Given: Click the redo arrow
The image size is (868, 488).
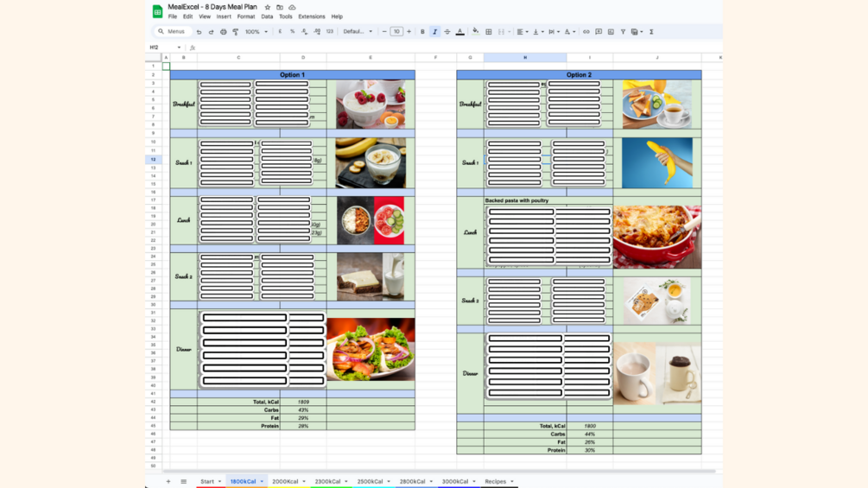Looking at the screenshot, I should (x=211, y=32).
